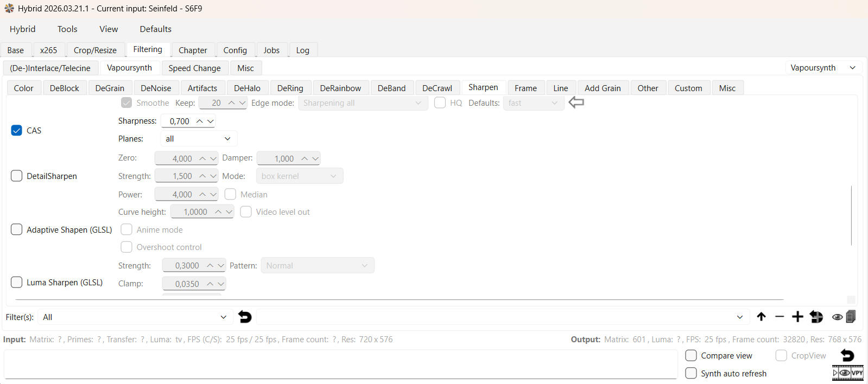Click the undo arrow beside CropView
Image resolution: width=868 pixels, height=384 pixels.
tap(847, 355)
